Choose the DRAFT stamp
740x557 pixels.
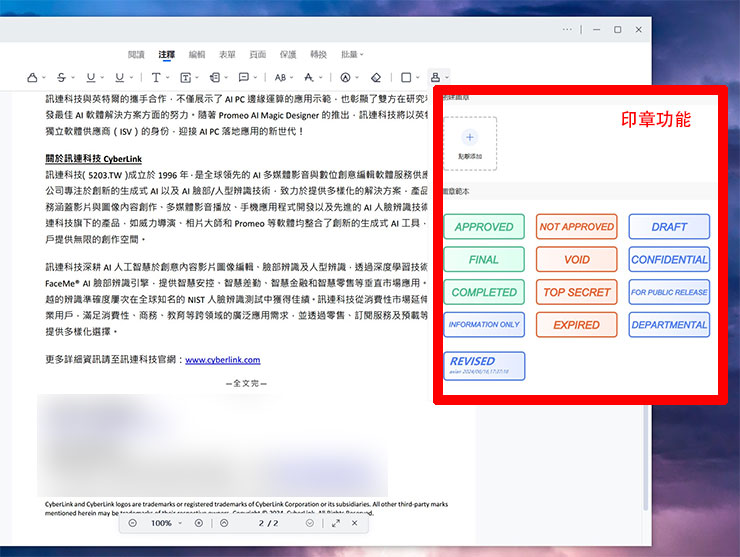tap(669, 227)
